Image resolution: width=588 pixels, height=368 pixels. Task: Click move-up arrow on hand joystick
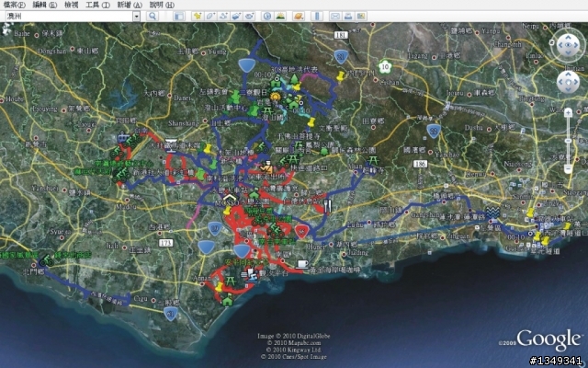(x=568, y=75)
